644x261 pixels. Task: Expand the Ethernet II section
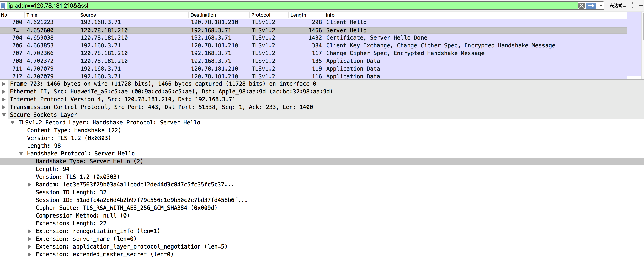point(4,92)
